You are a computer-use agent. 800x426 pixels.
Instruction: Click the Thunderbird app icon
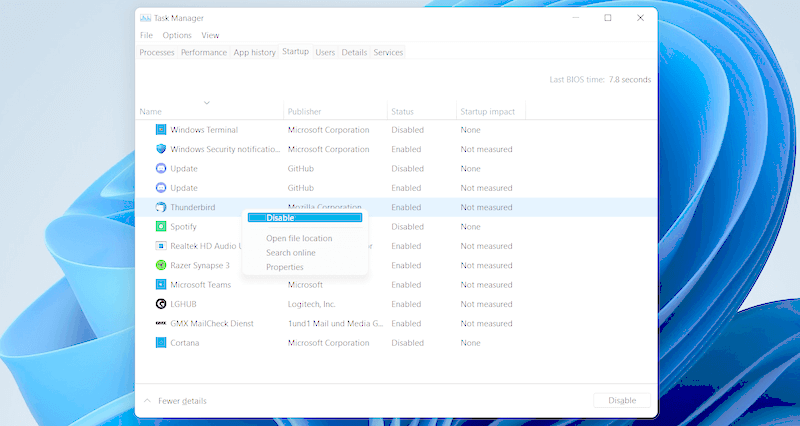(x=161, y=207)
